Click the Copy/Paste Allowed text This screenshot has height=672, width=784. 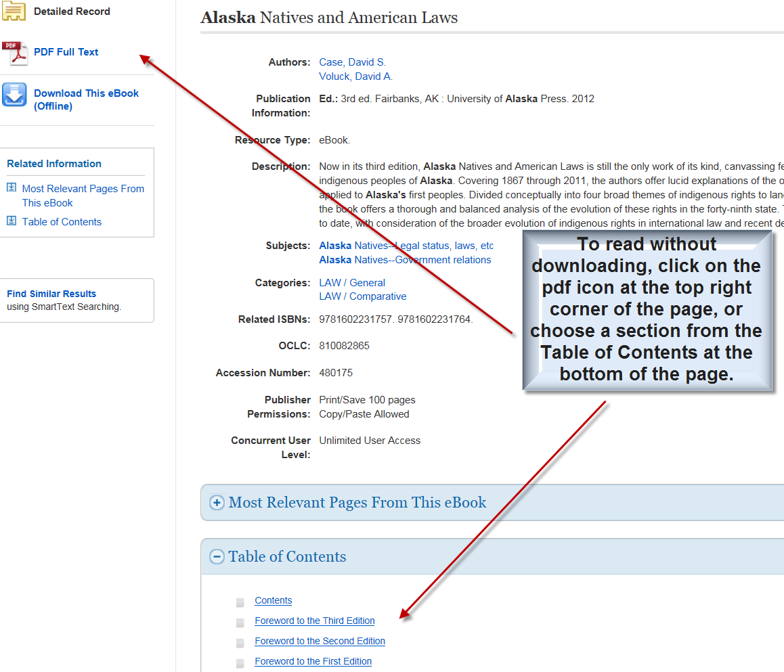(x=364, y=414)
